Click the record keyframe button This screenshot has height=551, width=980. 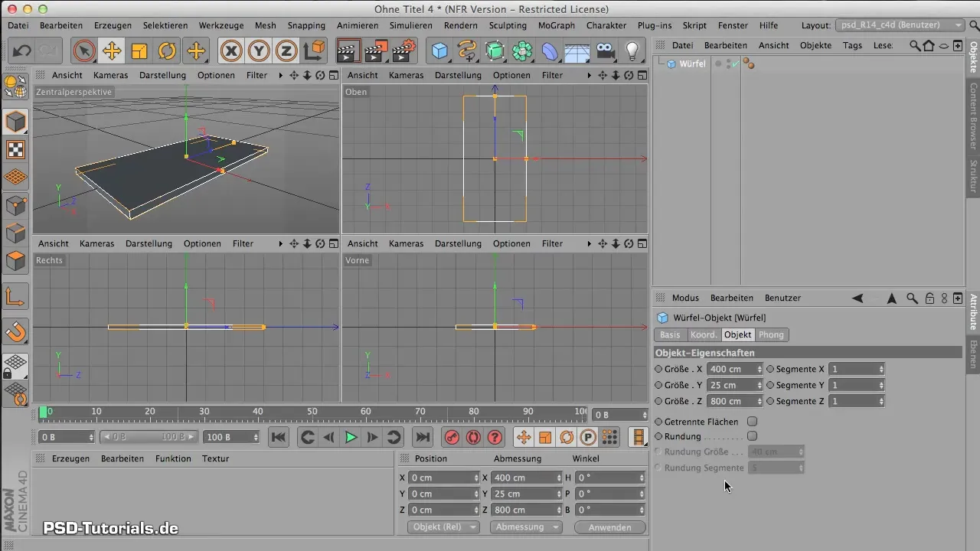click(x=452, y=437)
